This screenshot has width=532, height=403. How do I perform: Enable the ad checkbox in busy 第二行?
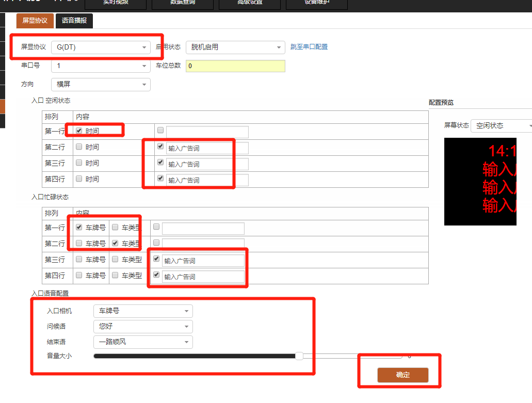[156, 243]
